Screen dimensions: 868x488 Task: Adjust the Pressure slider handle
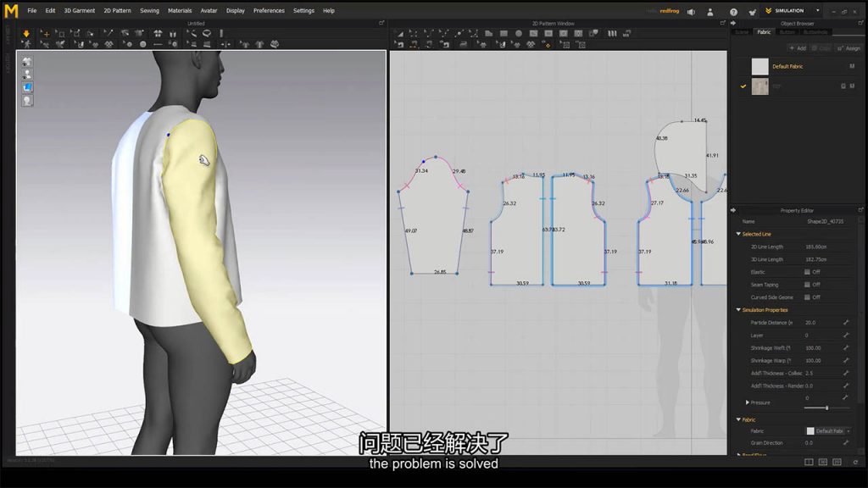pos(827,408)
